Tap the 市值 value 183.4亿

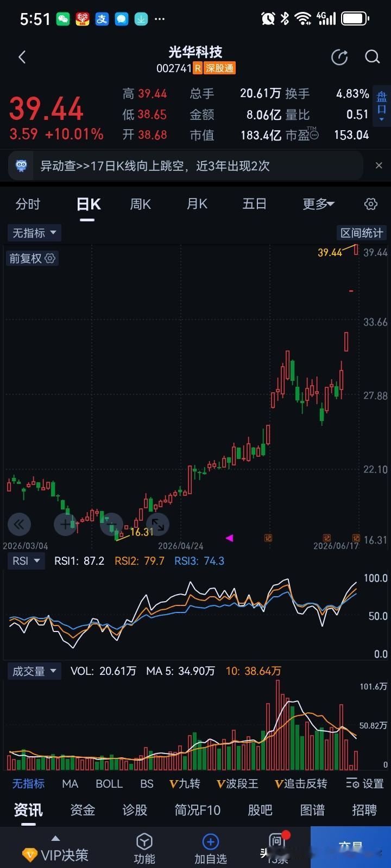point(261,135)
